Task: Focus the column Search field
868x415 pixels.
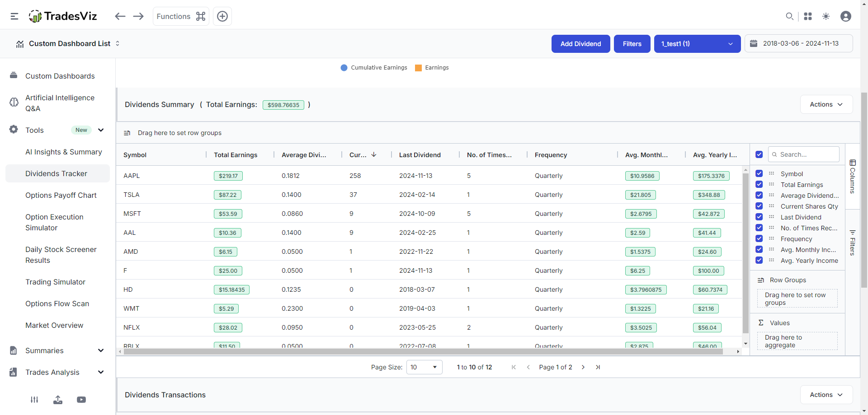Action: 804,154
